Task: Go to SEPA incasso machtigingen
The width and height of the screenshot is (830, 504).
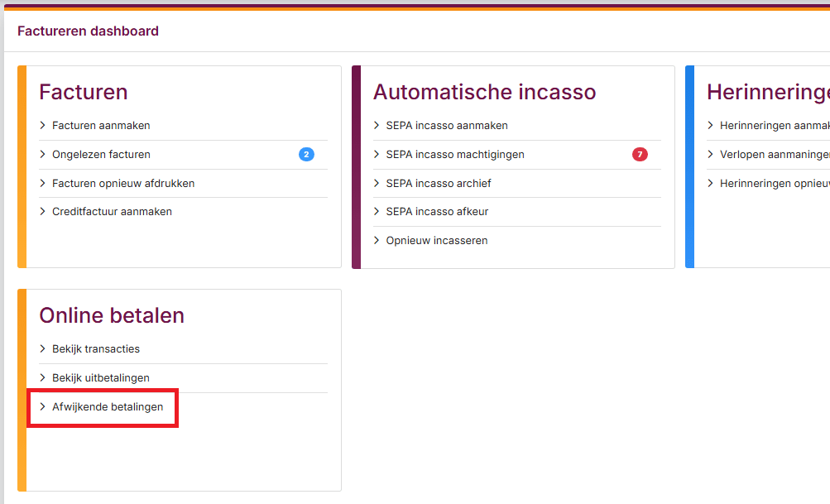Action: 454,155
